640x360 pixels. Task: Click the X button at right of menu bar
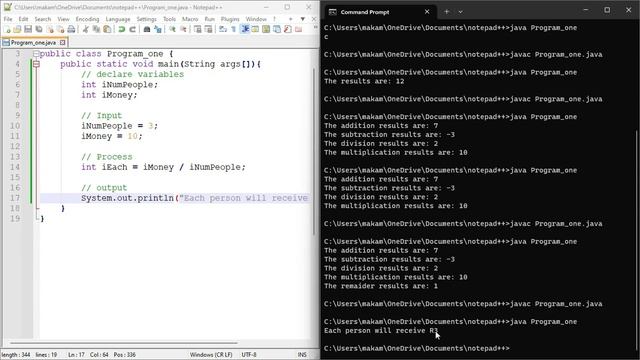314,19
